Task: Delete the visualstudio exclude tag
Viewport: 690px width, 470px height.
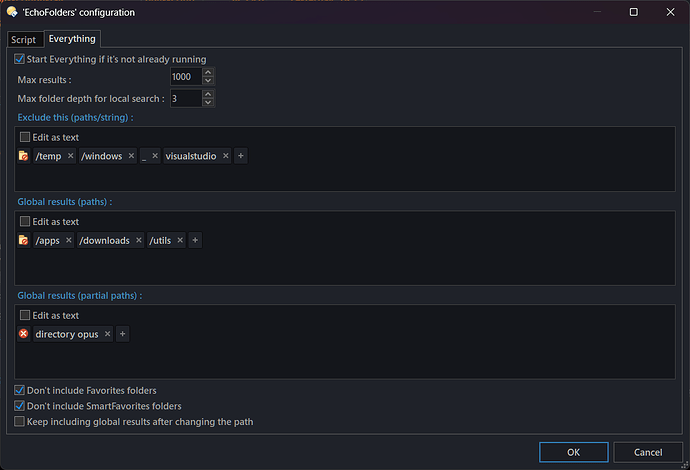Action: (x=226, y=156)
